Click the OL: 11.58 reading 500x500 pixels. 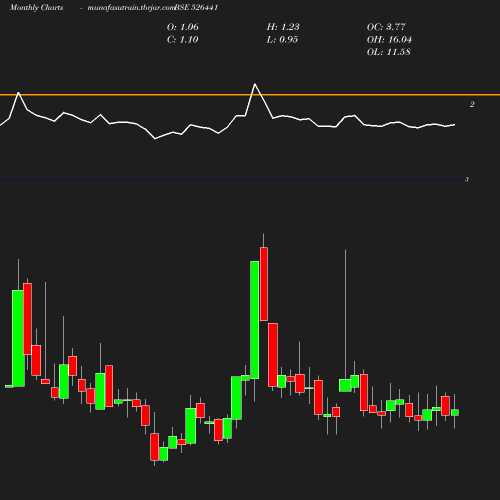pyautogui.click(x=389, y=52)
